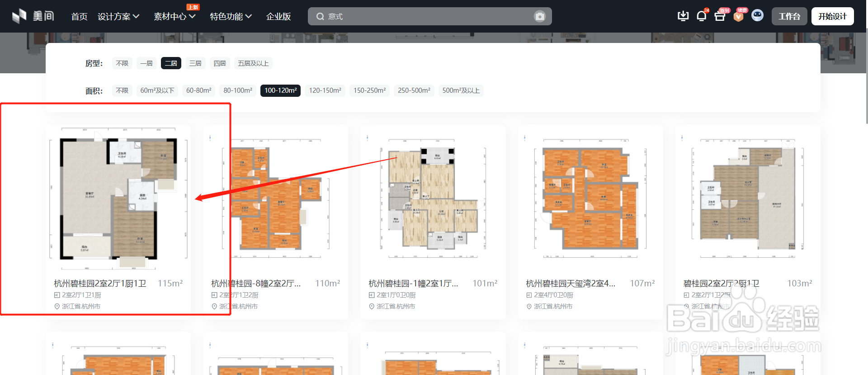Click the search magnifier icon
The height and width of the screenshot is (375, 868).
coord(320,16)
